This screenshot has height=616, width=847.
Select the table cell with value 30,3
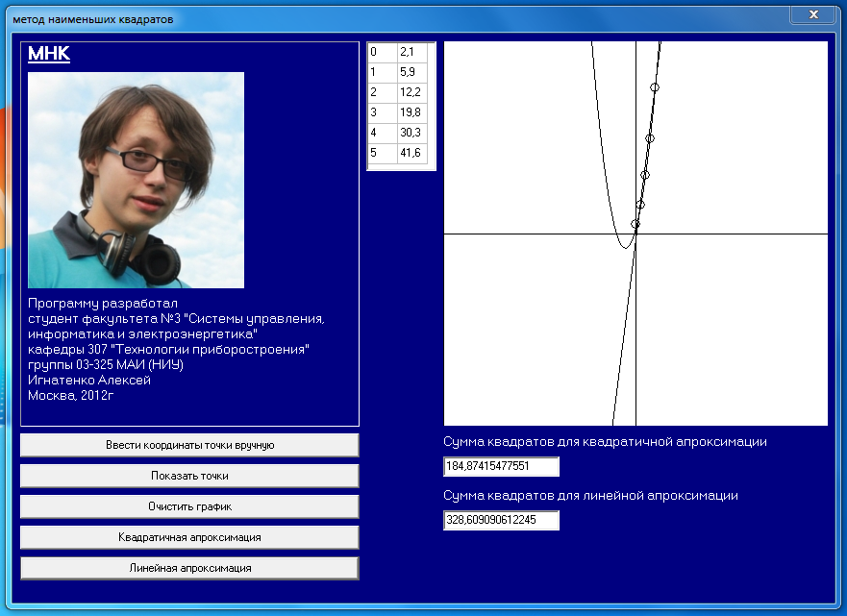click(x=412, y=133)
